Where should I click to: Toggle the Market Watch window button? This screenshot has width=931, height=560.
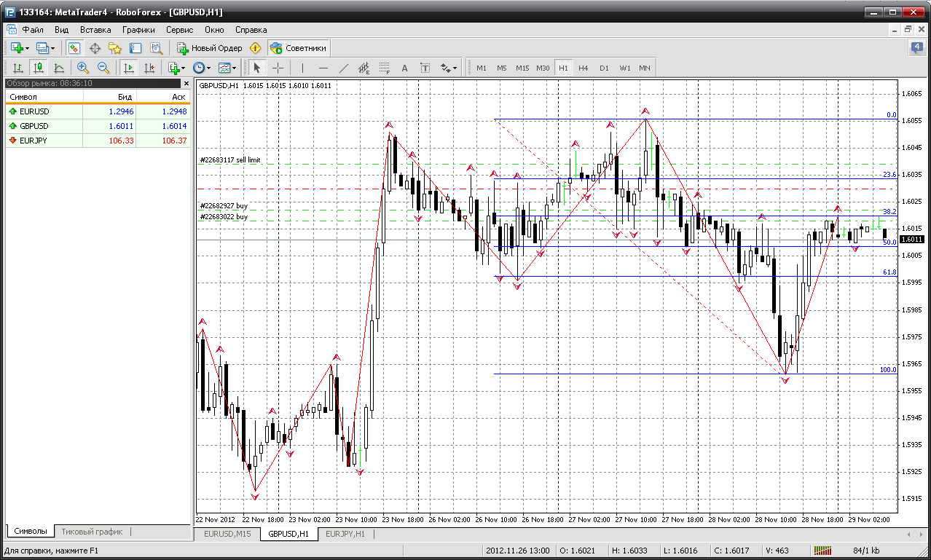(x=74, y=48)
